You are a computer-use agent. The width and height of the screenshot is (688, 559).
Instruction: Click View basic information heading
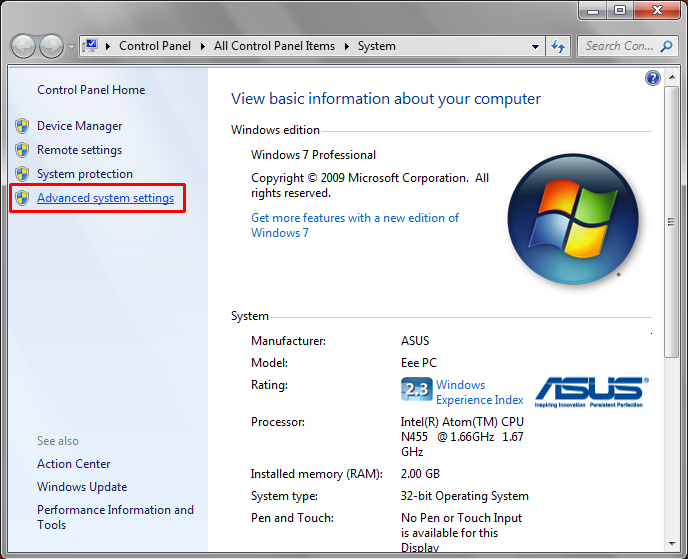coord(386,99)
